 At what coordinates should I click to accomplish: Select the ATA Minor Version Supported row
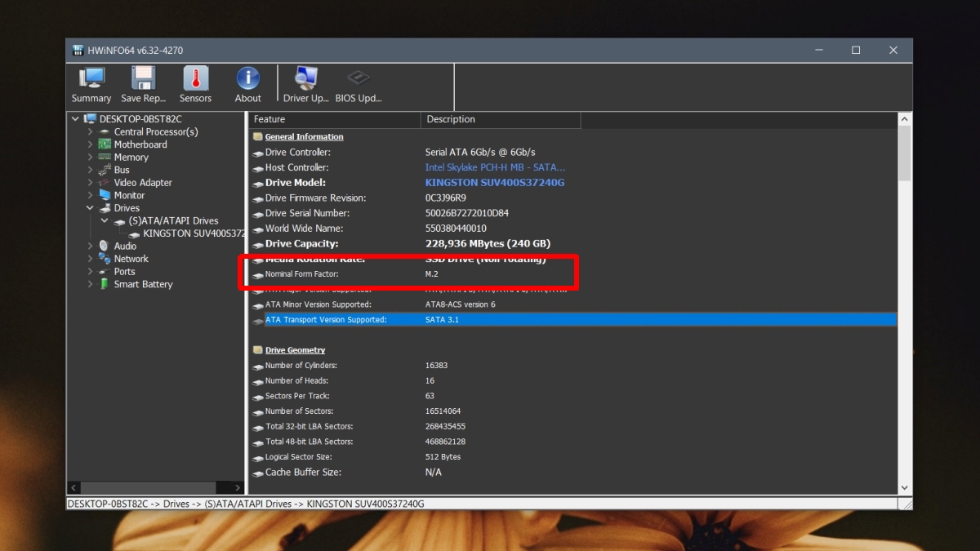[574, 304]
